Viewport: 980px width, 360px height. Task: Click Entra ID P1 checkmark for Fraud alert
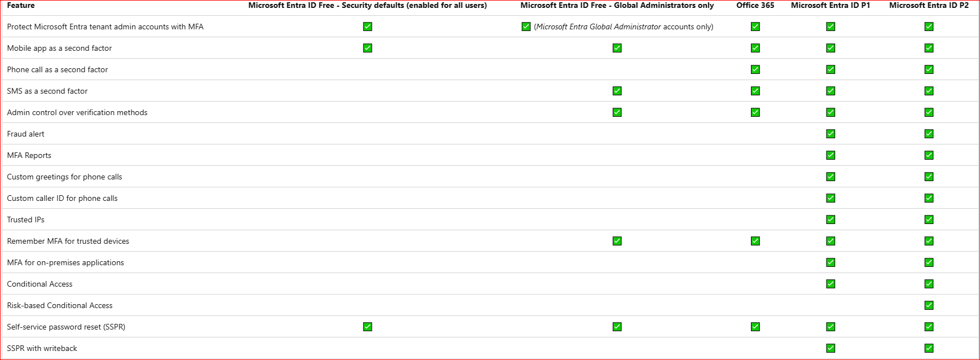tap(830, 134)
